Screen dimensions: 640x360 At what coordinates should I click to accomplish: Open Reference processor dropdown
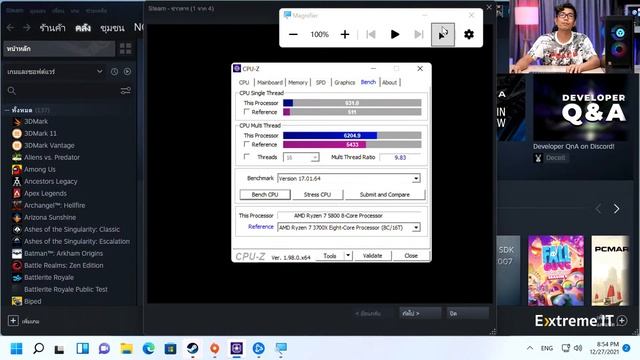(x=416, y=227)
